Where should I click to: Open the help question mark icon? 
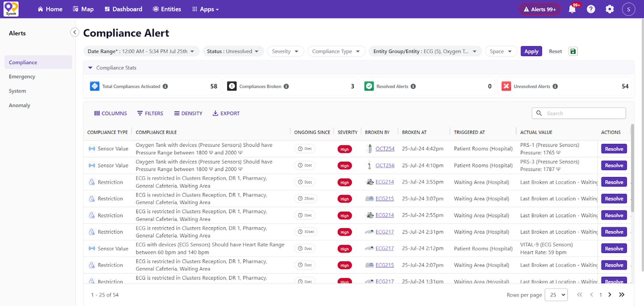(591, 9)
